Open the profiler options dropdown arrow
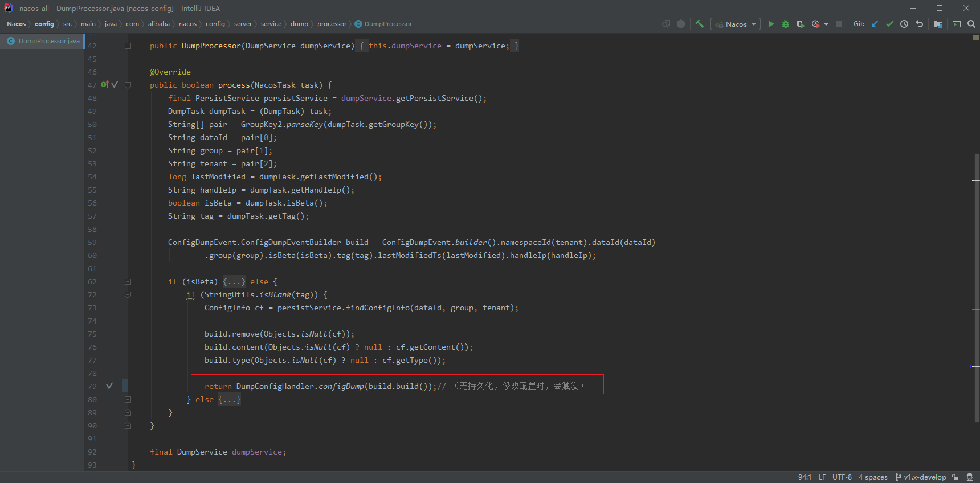 (x=826, y=24)
